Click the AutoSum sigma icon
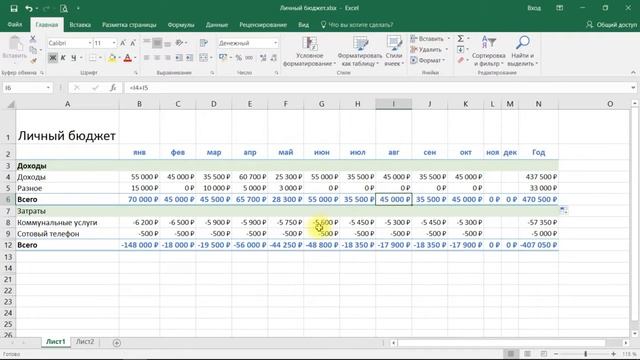Viewport: 640px width, 360px height. pyautogui.click(x=460, y=38)
